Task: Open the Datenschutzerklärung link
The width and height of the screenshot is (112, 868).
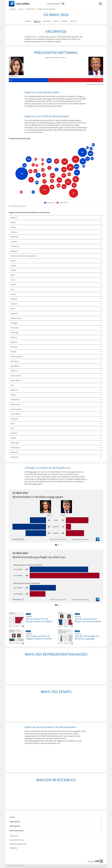Action: click(18, 844)
